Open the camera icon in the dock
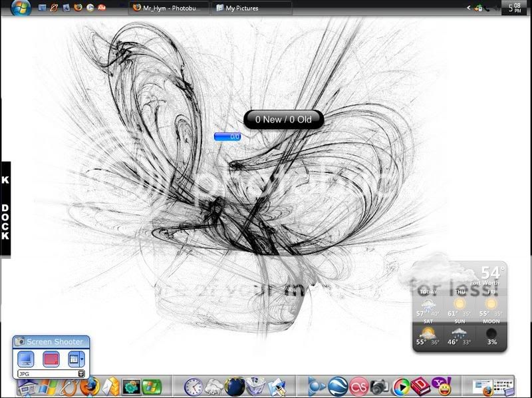The height and width of the screenshot is (398, 532). [x=380, y=387]
